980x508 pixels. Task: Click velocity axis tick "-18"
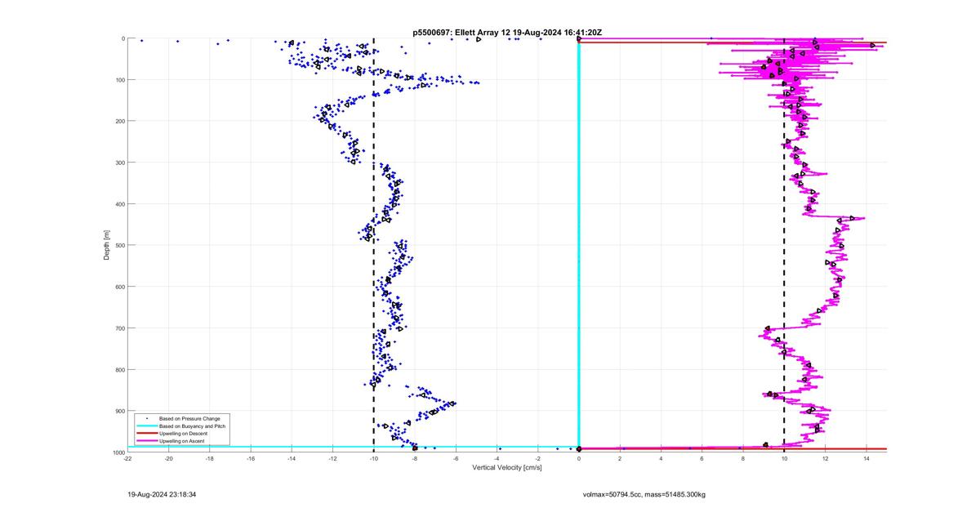tap(210, 459)
